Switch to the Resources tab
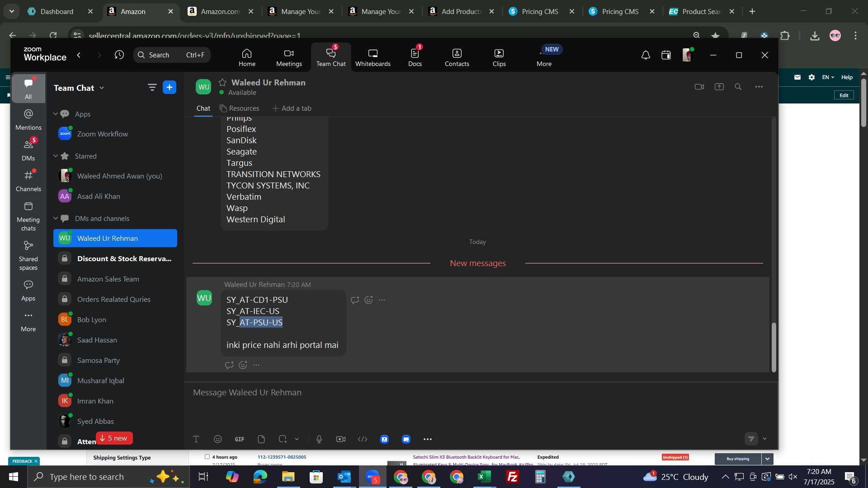Screen dimensions: 868x488 click(240, 108)
